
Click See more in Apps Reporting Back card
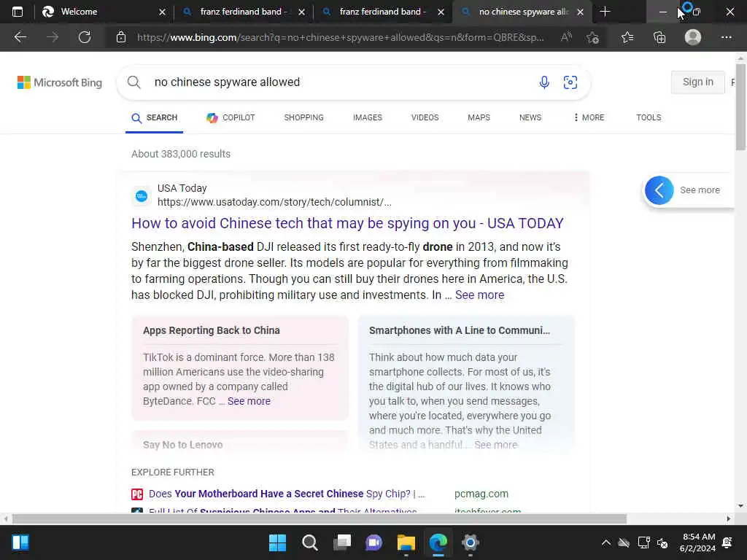[x=249, y=402]
